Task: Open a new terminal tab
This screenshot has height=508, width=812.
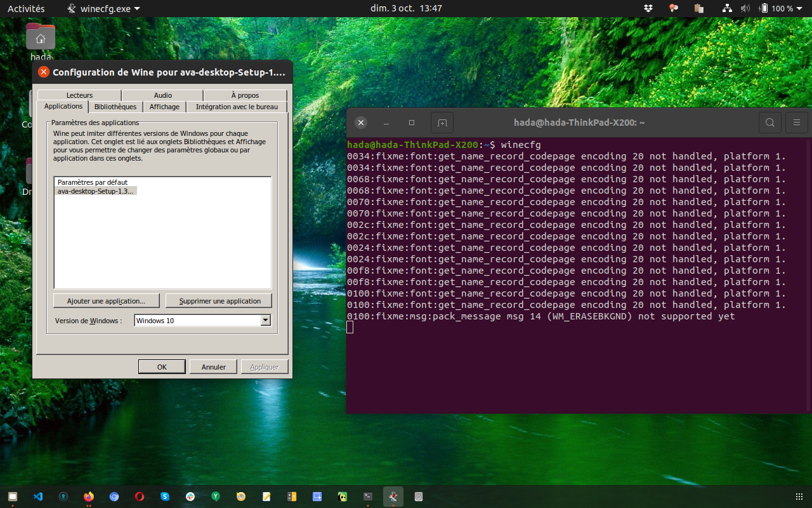Action: 442,123
